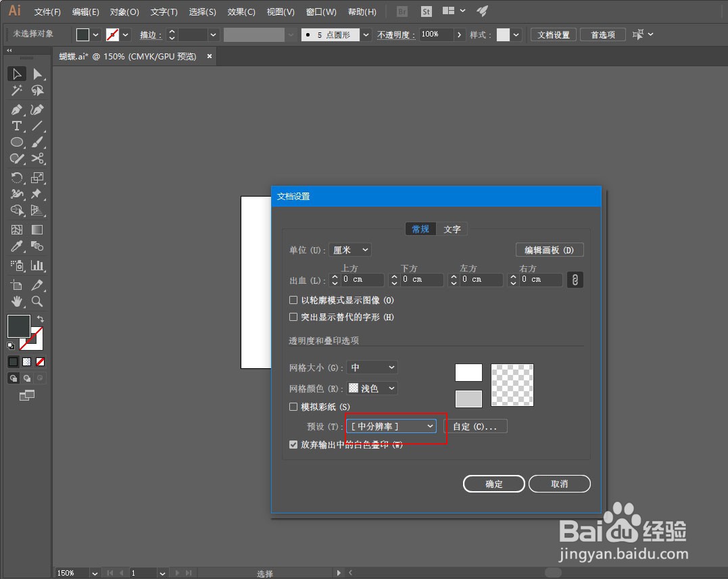
Task: Select the Paintbrush tool
Action: (x=37, y=143)
